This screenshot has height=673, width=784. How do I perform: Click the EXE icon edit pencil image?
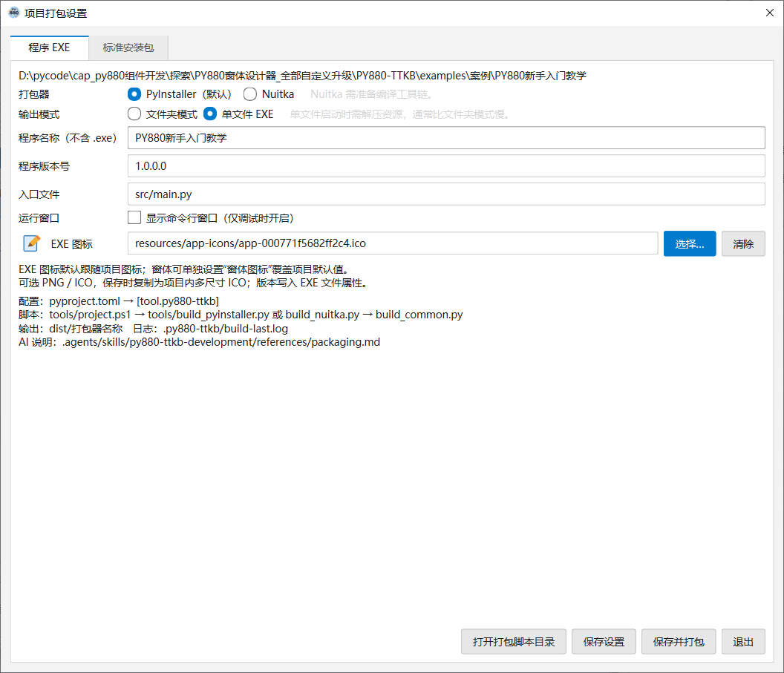click(x=32, y=243)
